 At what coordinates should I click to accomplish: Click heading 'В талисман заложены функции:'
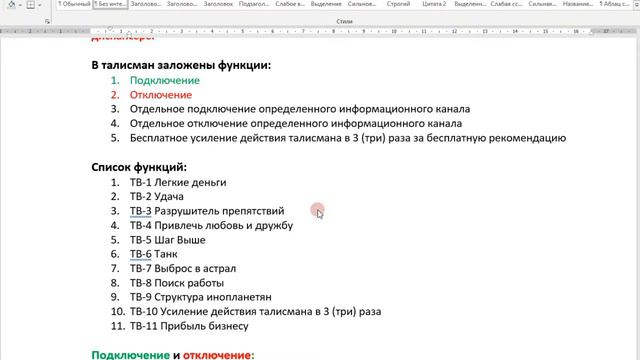click(181, 65)
